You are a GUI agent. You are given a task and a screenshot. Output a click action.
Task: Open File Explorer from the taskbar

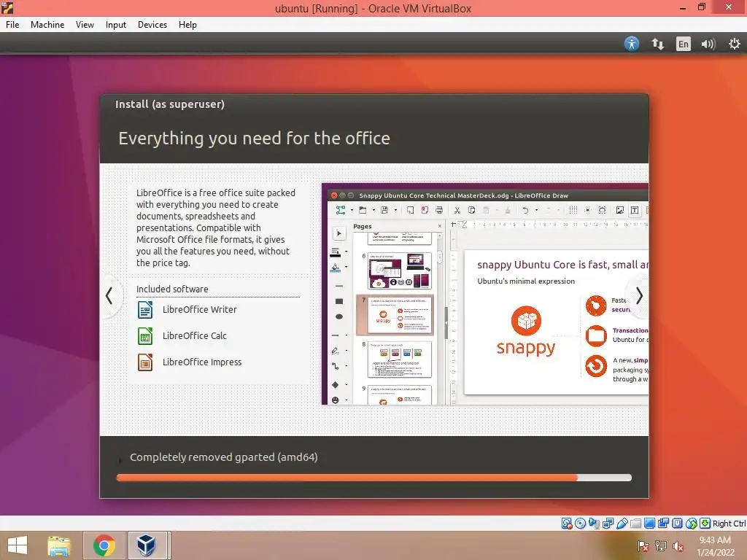pos(59,545)
